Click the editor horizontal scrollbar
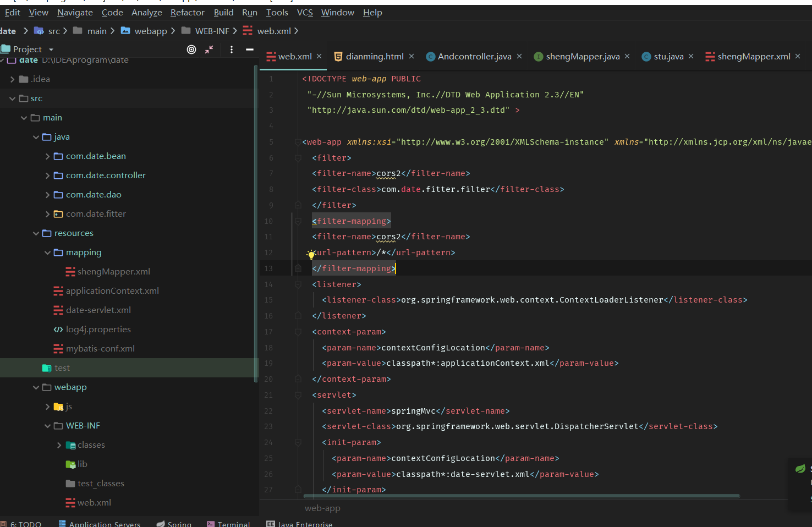The width and height of the screenshot is (812, 527). pyautogui.click(x=522, y=496)
